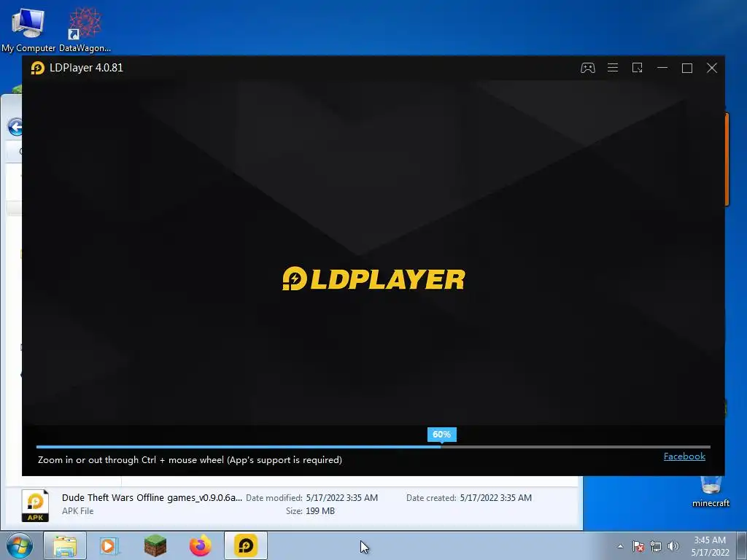Open Firefox from the taskbar

(x=201, y=545)
